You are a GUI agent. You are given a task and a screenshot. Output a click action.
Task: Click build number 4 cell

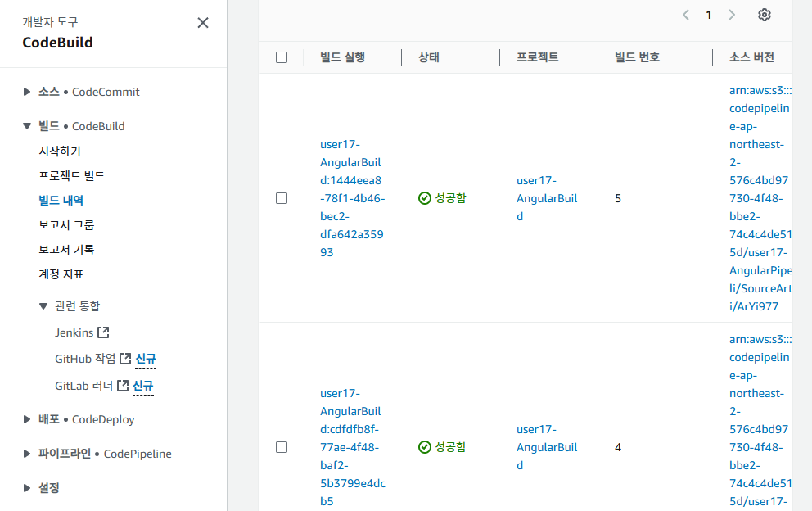(x=618, y=447)
